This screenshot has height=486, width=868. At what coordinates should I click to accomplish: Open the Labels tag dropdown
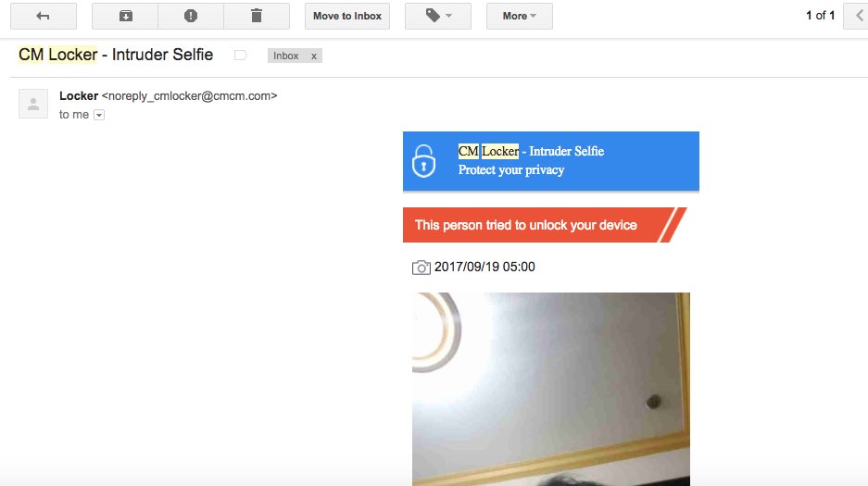[x=438, y=16]
